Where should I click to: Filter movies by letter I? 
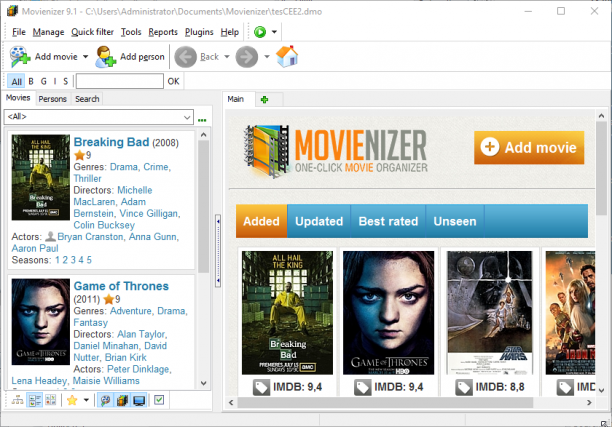point(55,81)
